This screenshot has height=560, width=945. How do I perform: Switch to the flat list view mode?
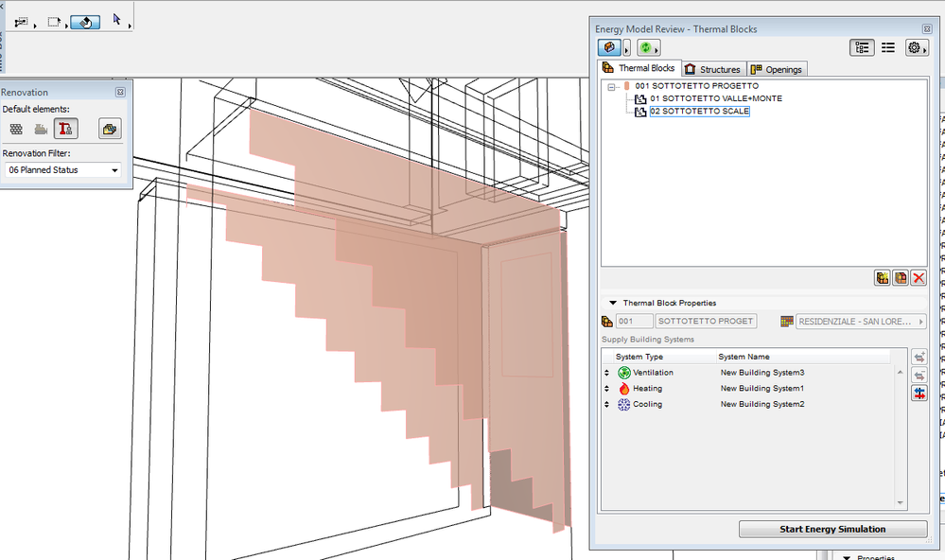[x=887, y=47]
